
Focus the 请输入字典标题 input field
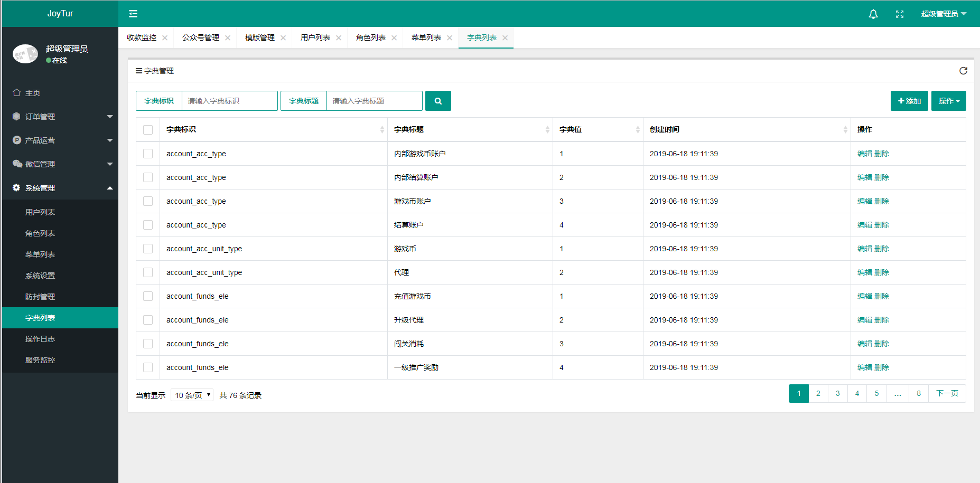pos(375,101)
